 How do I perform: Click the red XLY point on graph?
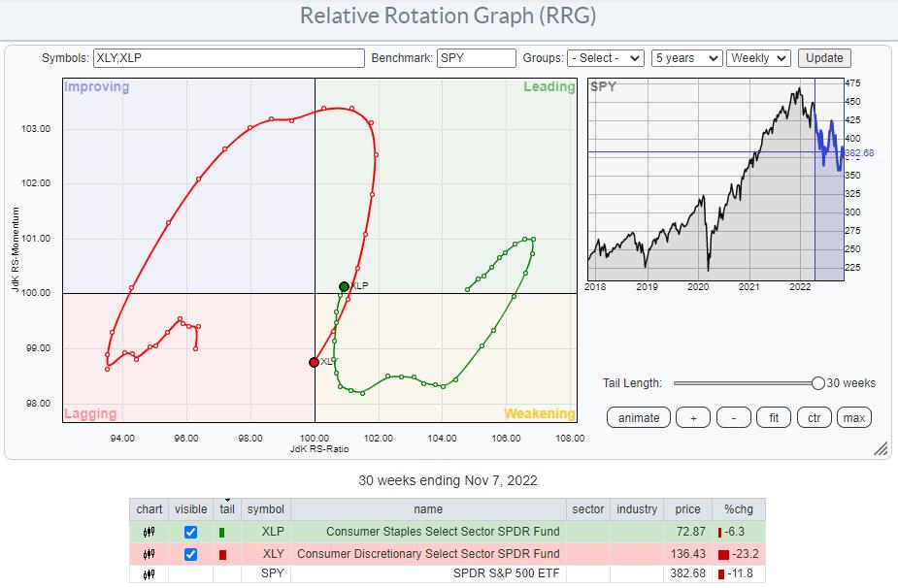[x=314, y=362]
